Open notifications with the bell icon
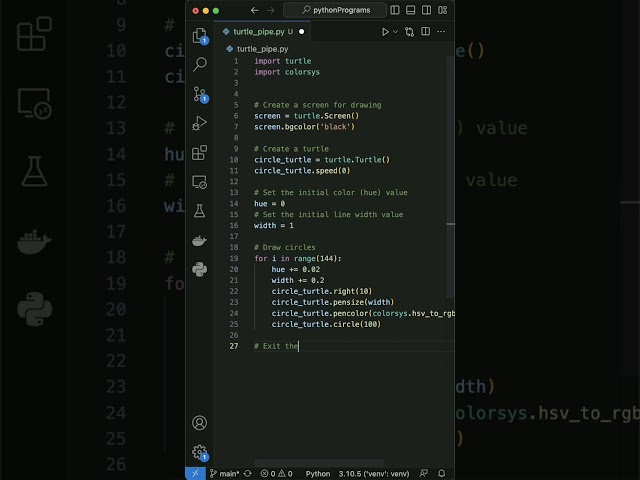640x480 pixels. coord(442,473)
